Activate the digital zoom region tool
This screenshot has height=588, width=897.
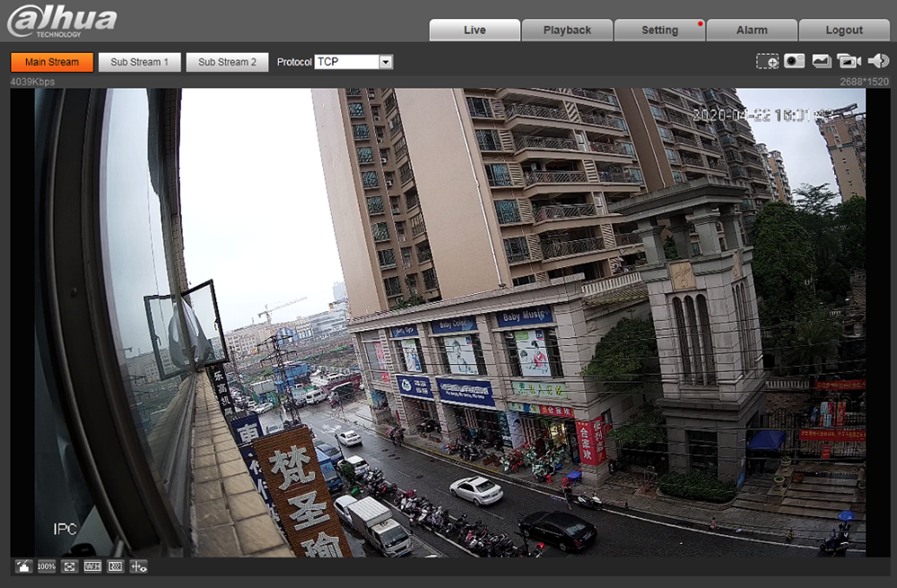[x=767, y=61]
